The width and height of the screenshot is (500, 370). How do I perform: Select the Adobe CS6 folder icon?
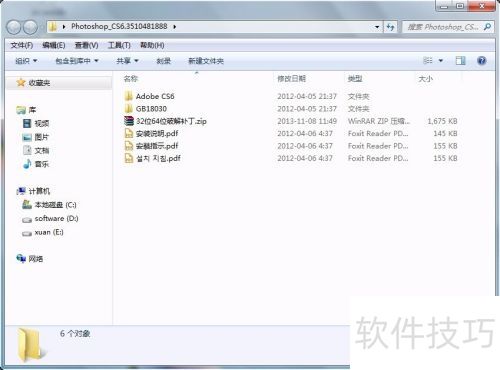pos(128,96)
